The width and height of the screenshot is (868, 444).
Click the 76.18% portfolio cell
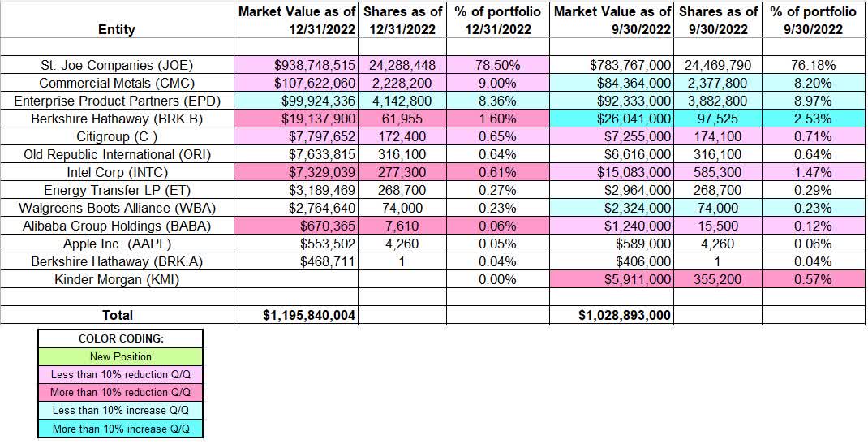pos(814,65)
